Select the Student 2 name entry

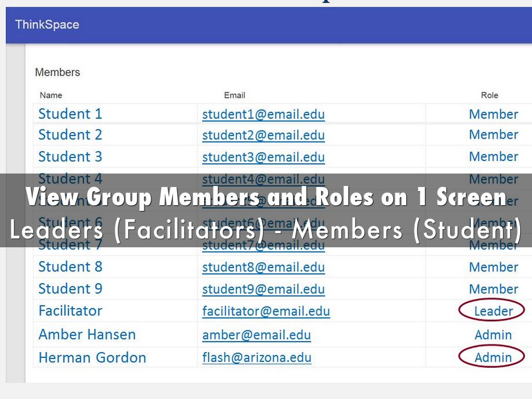pyautogui.click(x=70, y=135)
